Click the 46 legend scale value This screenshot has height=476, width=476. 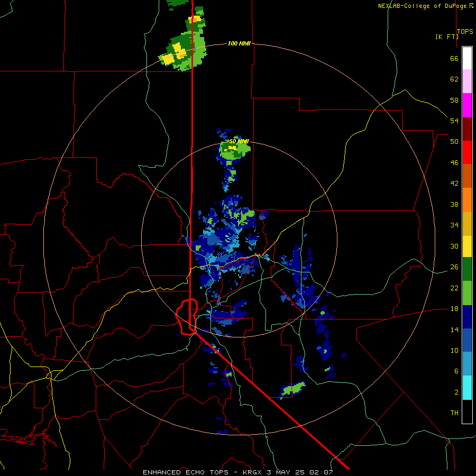[454, 162]
